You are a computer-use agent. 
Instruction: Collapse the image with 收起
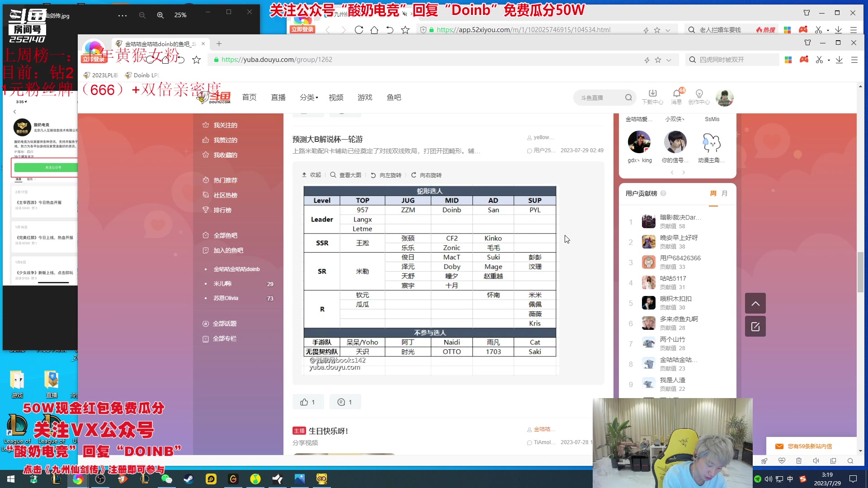pos(311,175)
